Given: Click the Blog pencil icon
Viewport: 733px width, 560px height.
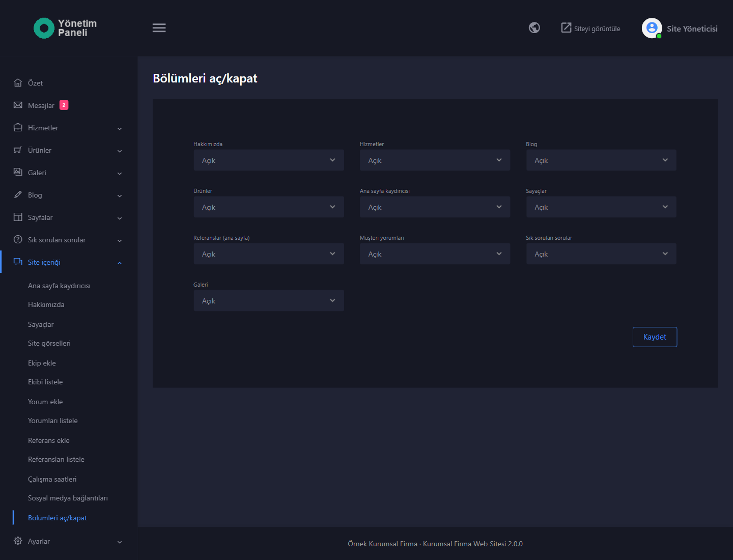Looking at the screenshot, I should pyautogui.click(x=18, y=194).
